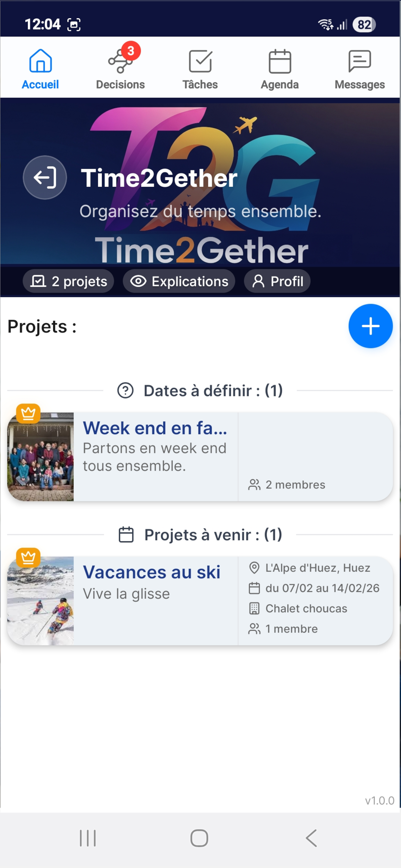Add a new project with plus button
Viewport: 401px width, 868px height.
[370, 326]
